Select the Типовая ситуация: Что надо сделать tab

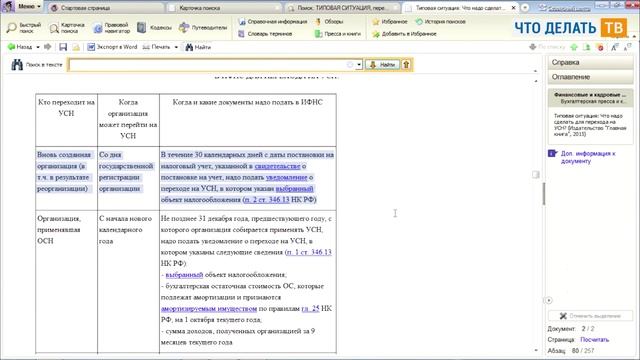459,8
